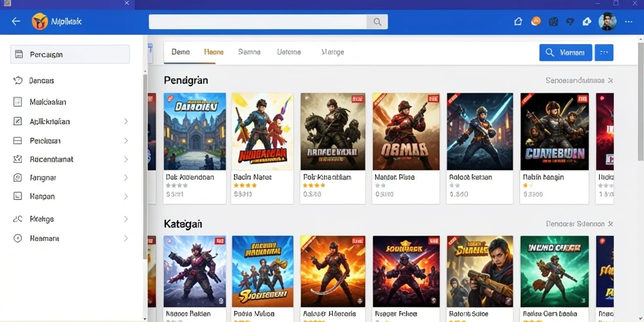Open the Bacin Naner game cover
Viewport: 644px width, 322px height.
point(262,131)
